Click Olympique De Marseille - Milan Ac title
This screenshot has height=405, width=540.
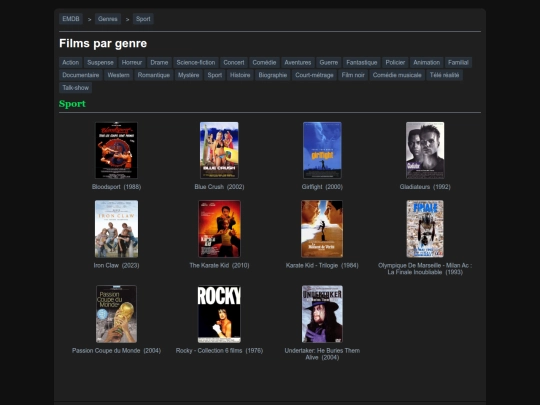point(425,269)
